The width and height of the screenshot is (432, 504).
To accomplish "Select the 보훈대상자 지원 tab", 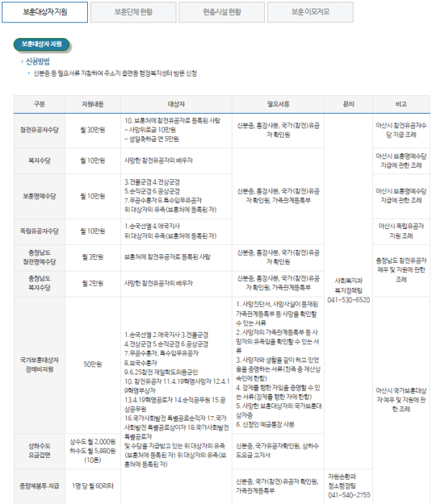I will [x=45, y=12].
